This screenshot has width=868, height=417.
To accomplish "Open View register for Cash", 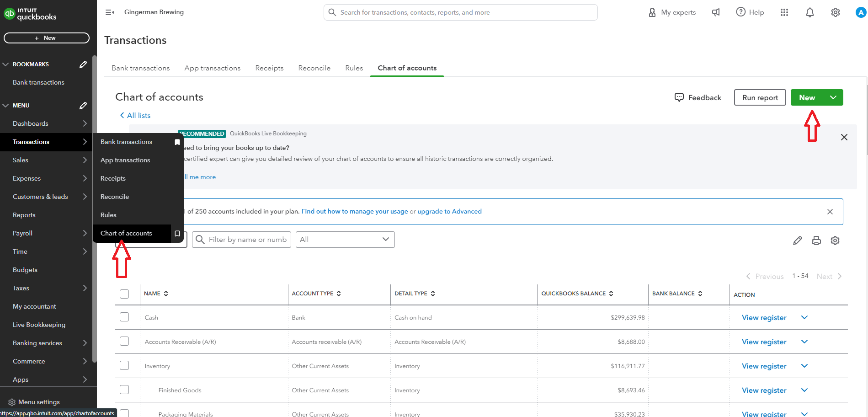I will click(x=764, y=317).
